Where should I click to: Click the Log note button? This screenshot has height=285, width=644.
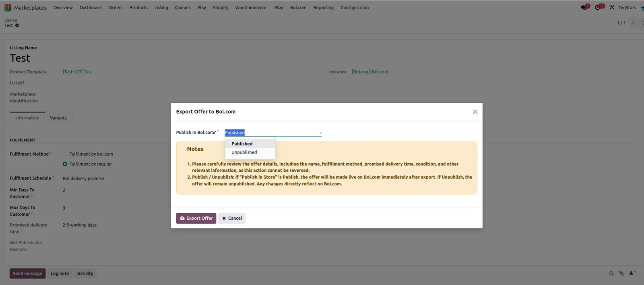[x=60, y=273]
